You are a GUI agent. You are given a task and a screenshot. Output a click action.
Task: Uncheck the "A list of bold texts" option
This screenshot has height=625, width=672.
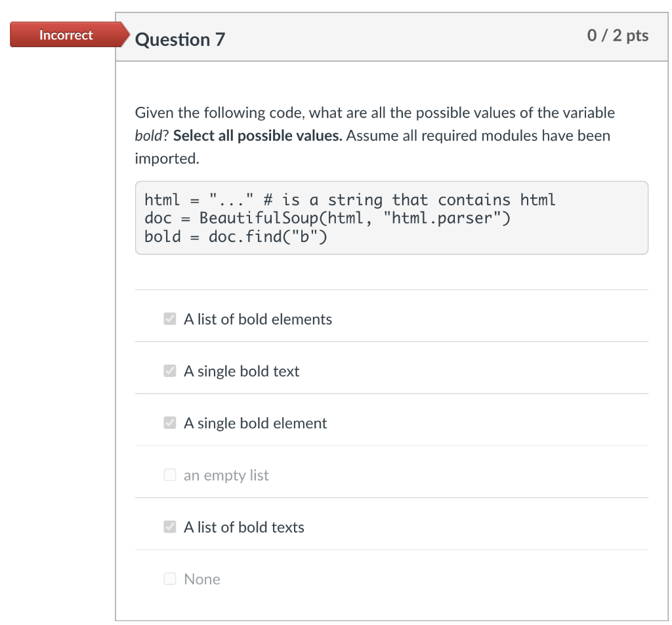pos(170,527)
